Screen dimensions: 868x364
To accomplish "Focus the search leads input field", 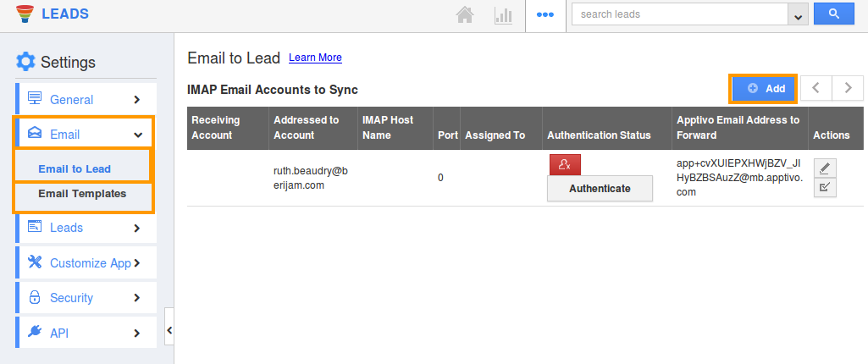I will [x=680, y=14].
